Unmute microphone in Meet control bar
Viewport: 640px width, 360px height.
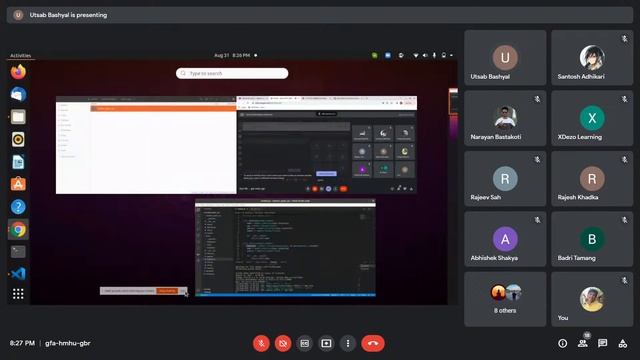click(x=261, y=343)
